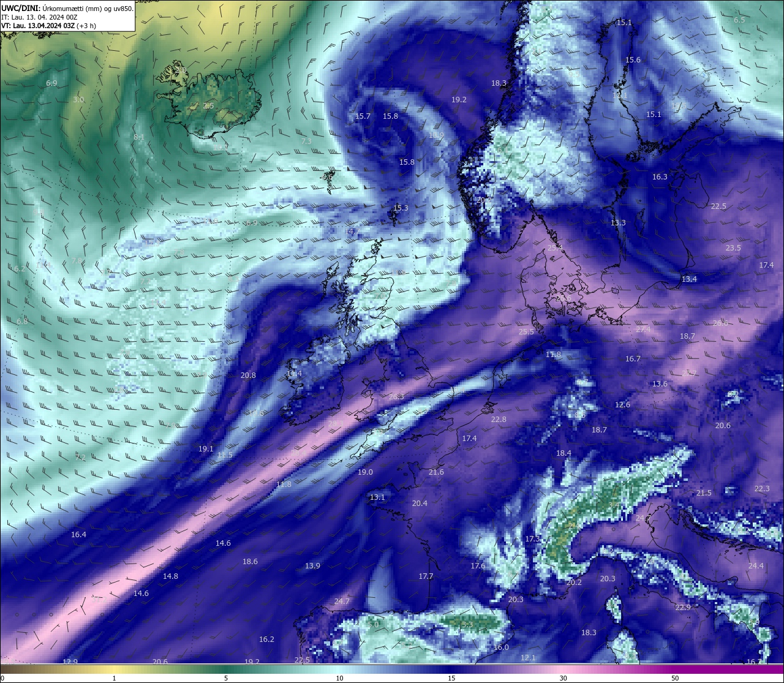Select the 16.7 value label
The image size is (784, 683).
click(x=633, y=359)
